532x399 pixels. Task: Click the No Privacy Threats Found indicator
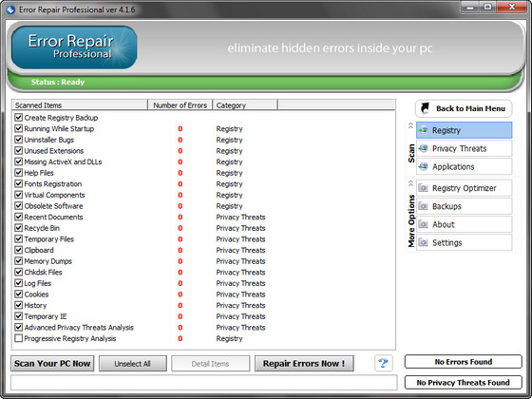coord(464,382)
